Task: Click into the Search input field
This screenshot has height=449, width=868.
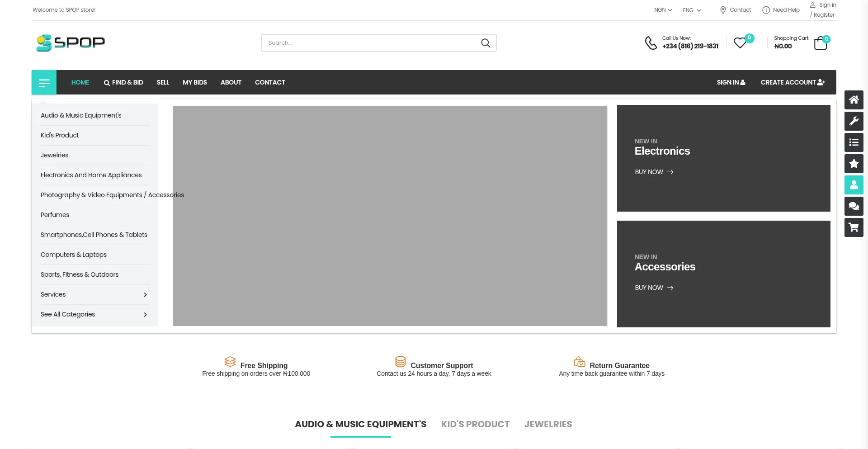Action: (371, 43)
